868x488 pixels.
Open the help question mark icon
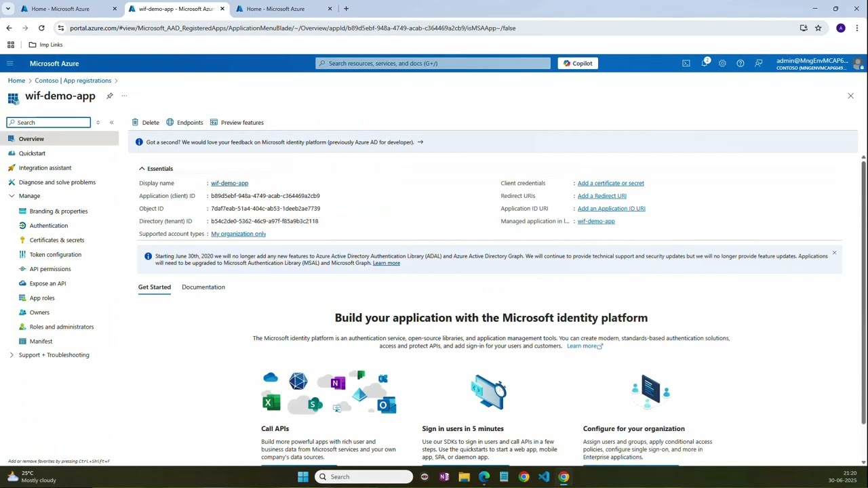(741, 63)
